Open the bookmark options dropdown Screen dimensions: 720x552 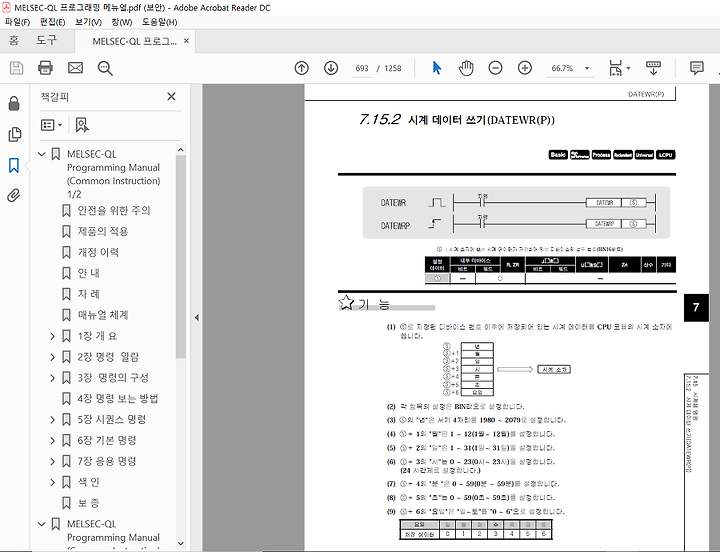(51, 125)
